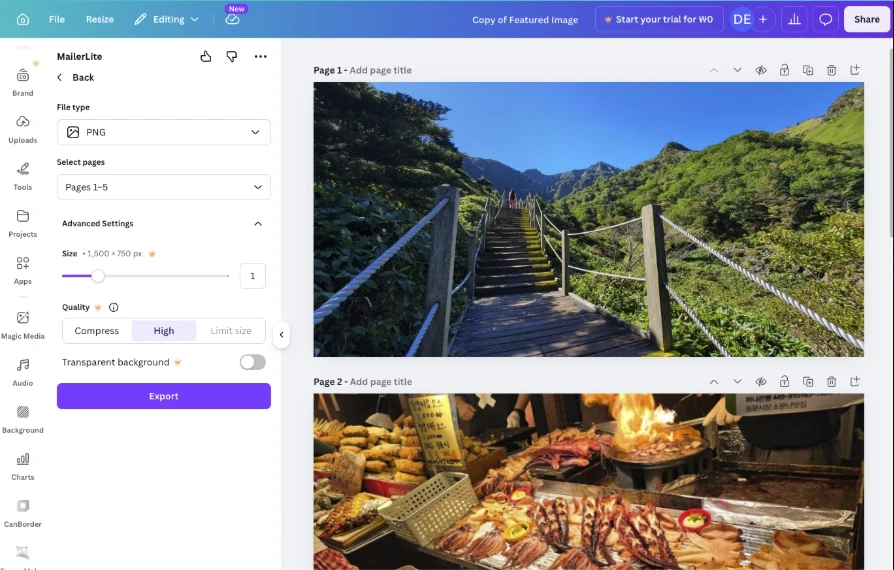Show Quality info tooltip icon

113,307
